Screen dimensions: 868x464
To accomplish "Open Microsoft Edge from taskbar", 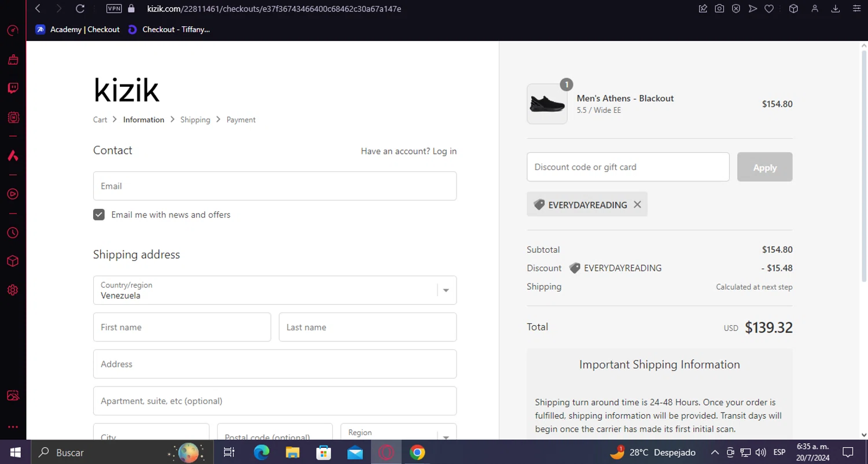I will coord(262,452).
